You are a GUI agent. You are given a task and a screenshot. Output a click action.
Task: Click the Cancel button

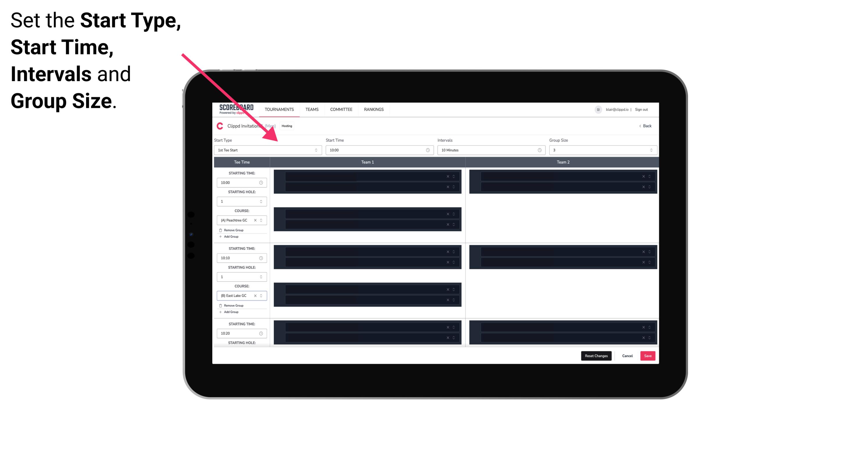pyautogui.click(x=627, y=355)
